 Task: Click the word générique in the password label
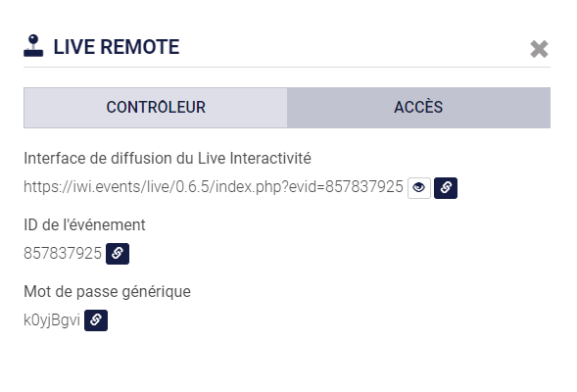pyautogui.click(x=156, y=292)
